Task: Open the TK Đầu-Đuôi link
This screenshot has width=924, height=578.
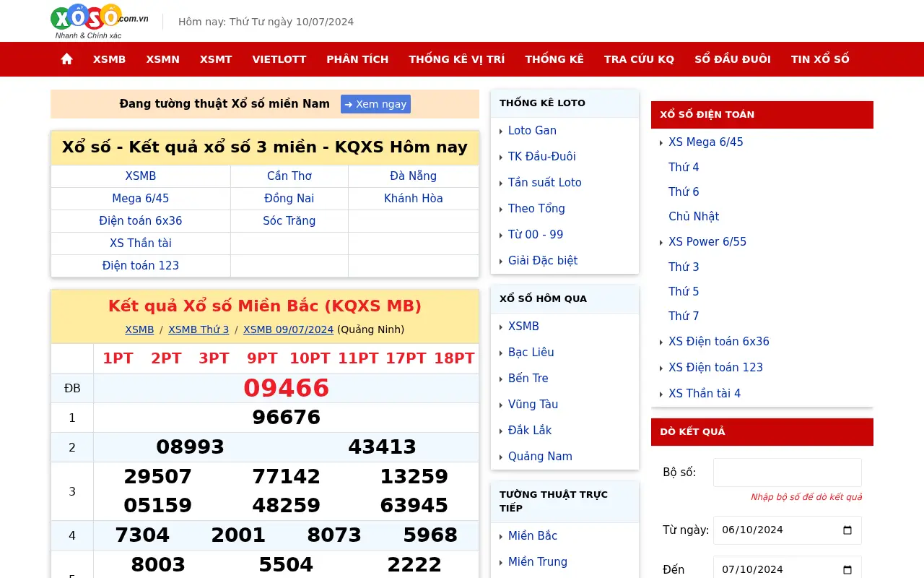Action: [542, 157]
